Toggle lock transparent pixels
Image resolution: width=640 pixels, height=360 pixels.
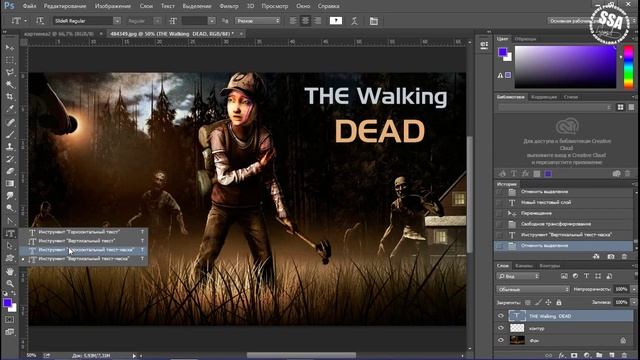point(528,302)
